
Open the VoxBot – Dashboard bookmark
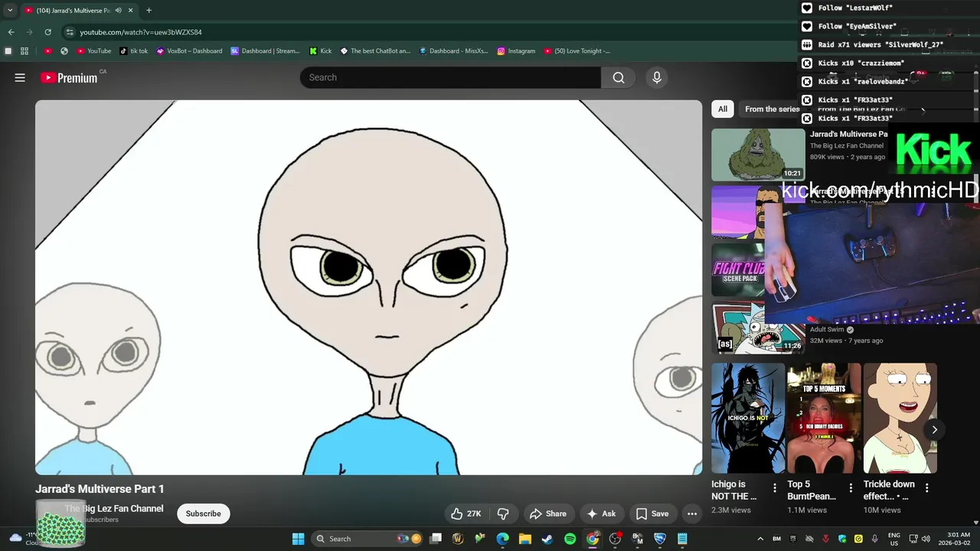pos(189,51)
